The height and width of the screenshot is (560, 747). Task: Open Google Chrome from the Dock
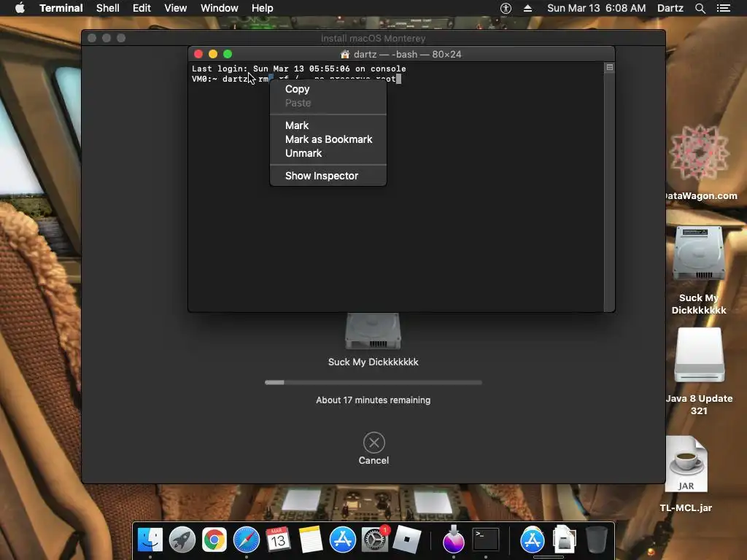pos(214,540)
